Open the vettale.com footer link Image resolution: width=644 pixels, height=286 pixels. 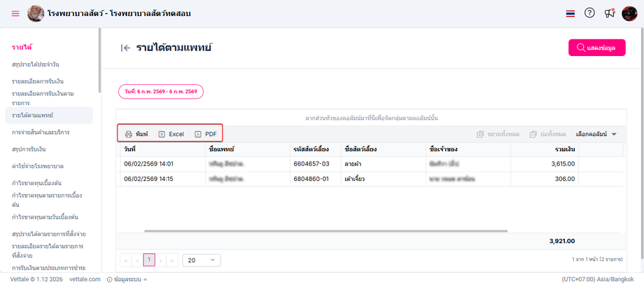coord(85,279)
